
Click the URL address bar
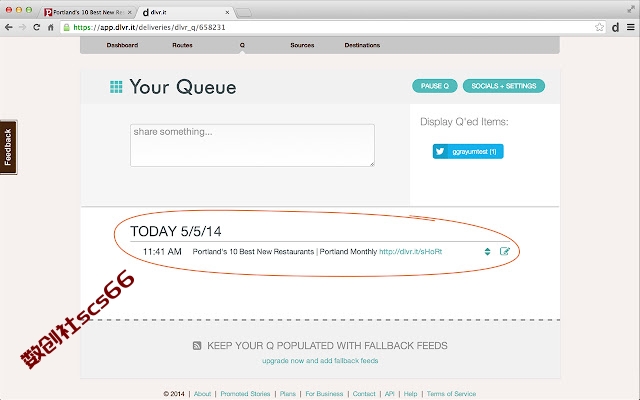click(x=331, y=27)
